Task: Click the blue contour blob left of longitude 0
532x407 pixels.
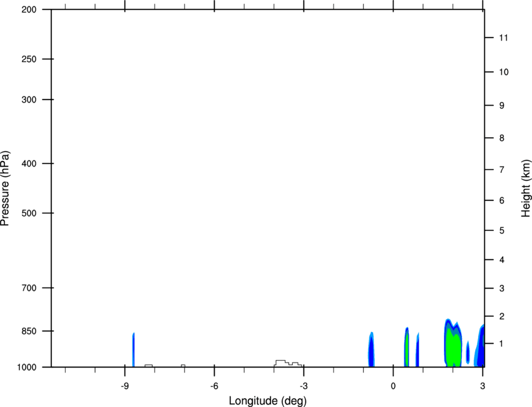Action: click(x=371, y=349)
